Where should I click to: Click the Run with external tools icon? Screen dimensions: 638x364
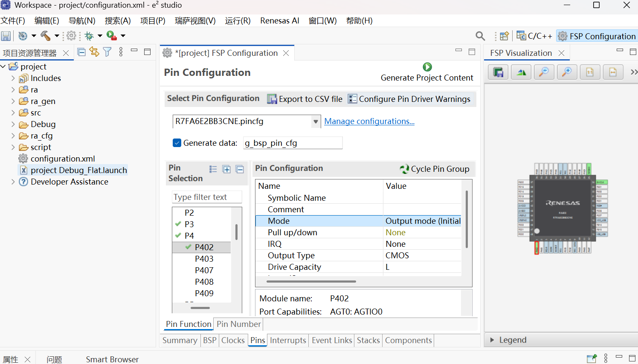point(112,36)
